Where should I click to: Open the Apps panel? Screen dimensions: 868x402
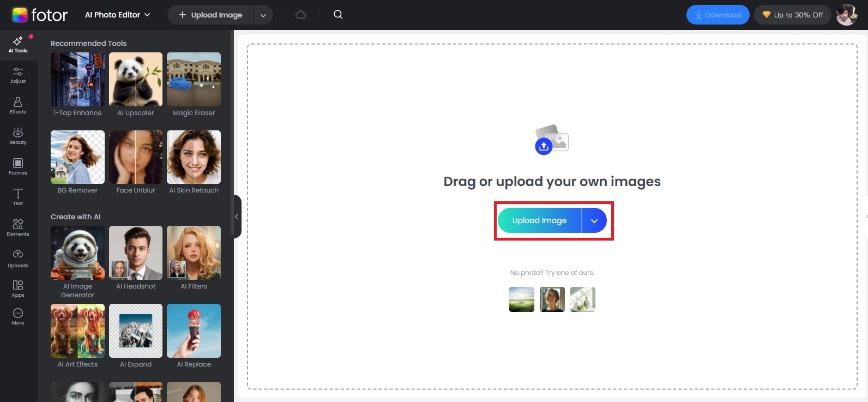pyautogui.click(x=18, y=289)
